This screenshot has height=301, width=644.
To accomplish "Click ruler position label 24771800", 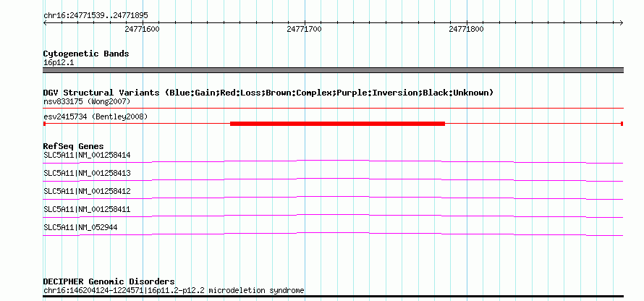I will point(466,29).
